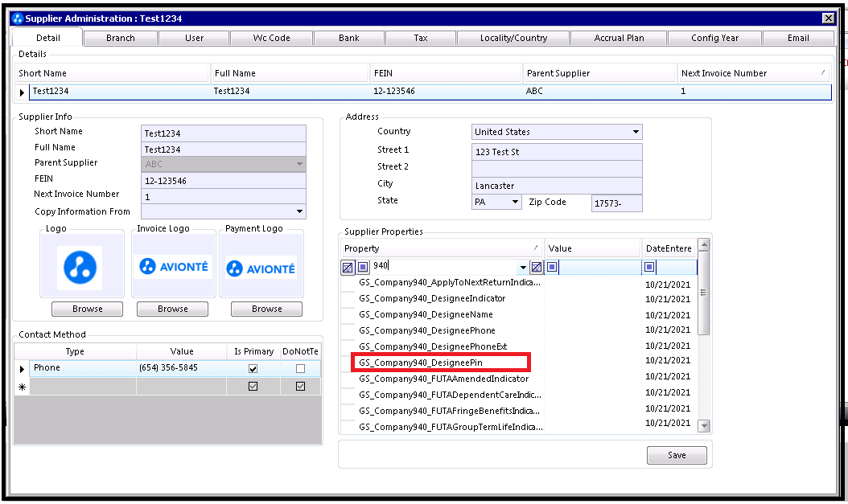Toggle Is Primary checkbox in new row

253,386
